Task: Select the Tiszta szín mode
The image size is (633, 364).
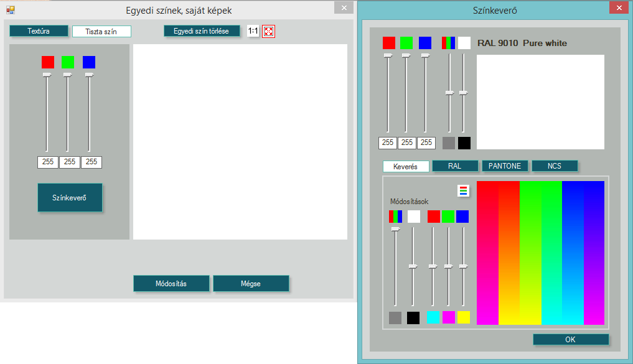Action: (101, 31)
